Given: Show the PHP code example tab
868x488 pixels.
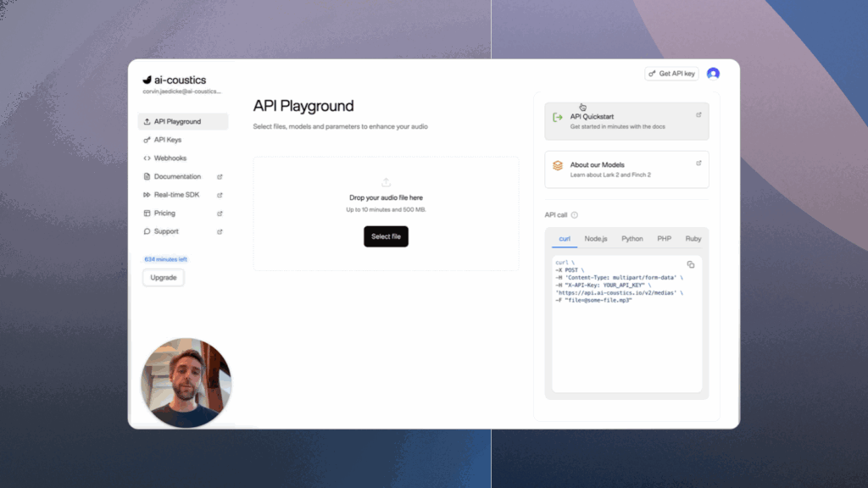Looking at the screenshot, I should [x=664, y=239].
